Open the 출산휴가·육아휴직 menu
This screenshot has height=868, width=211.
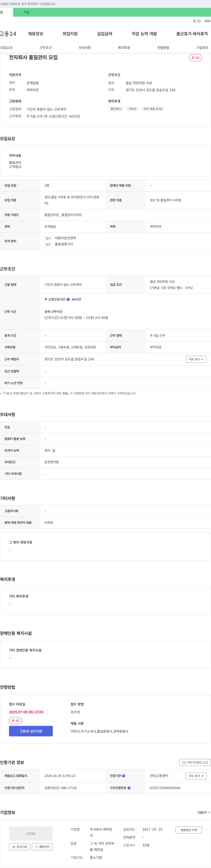pyautogui.click(x=192, y=34)
